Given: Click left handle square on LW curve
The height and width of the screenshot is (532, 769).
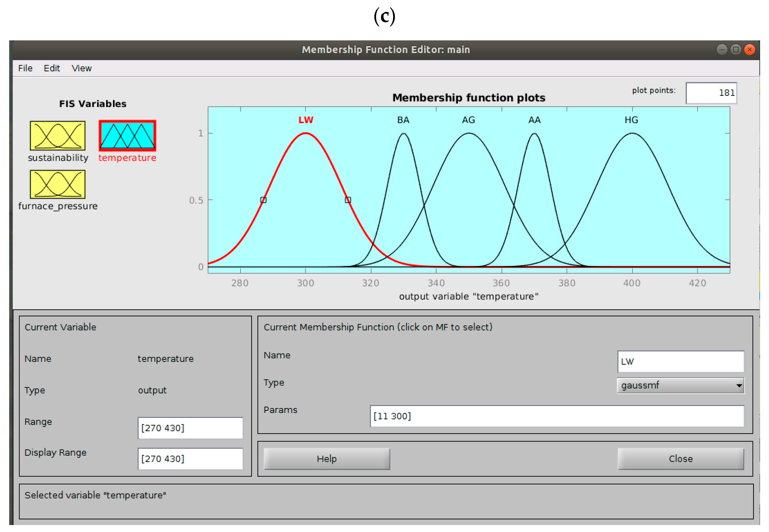Looking at the screenshot, I should point(263,200).
